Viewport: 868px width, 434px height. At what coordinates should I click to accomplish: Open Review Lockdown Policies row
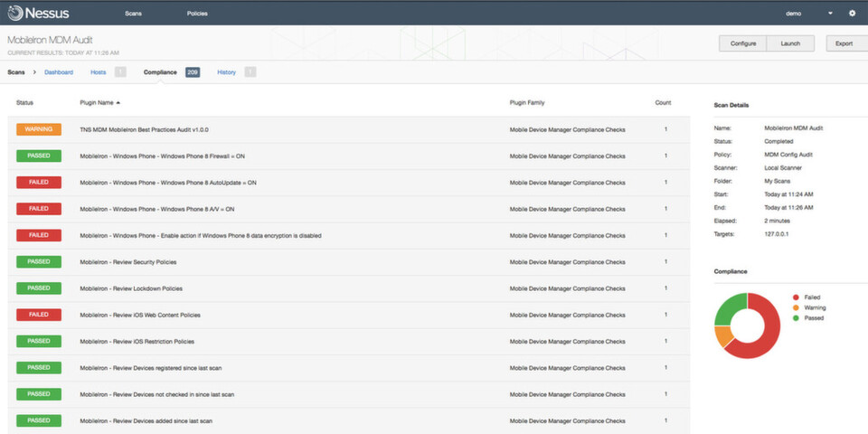[349, 288]
